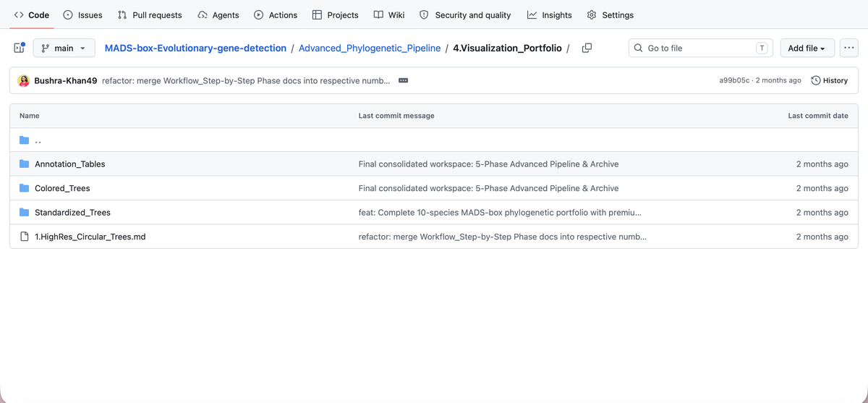The image size is (868, 403).
Task: Open the Add file dropdown
Action: [807, 48]
